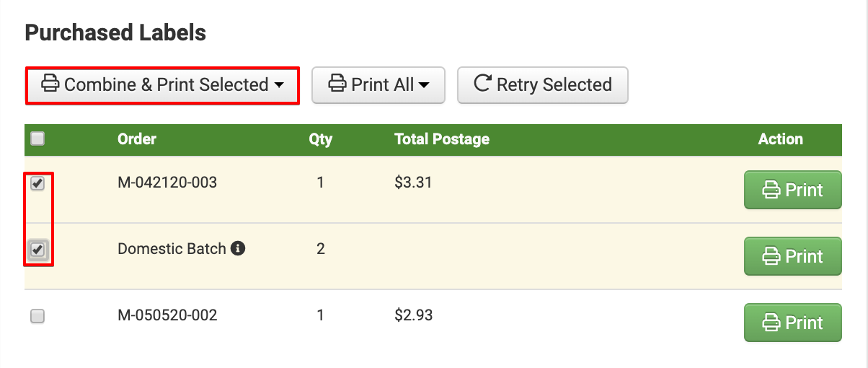This screenshot has width=868, height=368.
Task: Click the Order column header
Action: click(137, 139)
